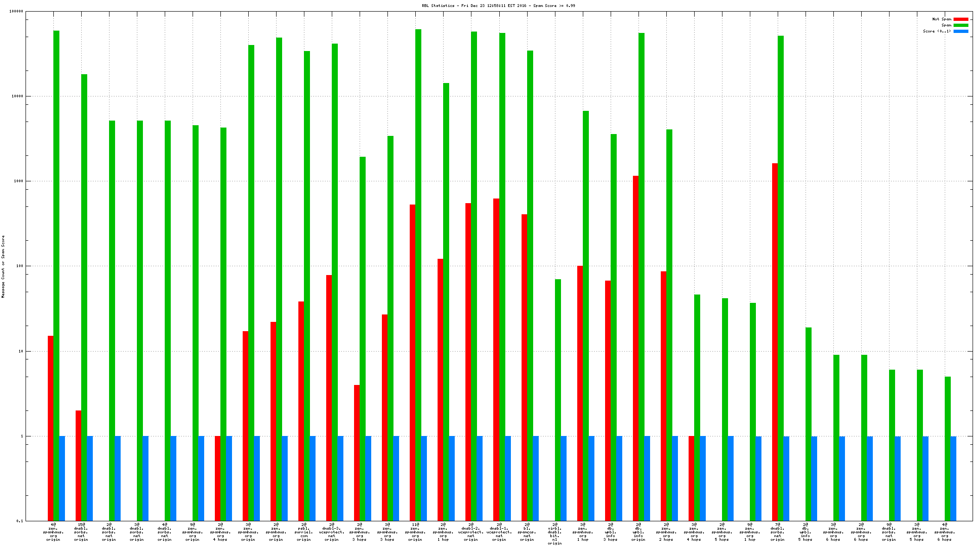This screenshot has height=551, width=980.
Task: Click the blue Score (0..1) legend swatch
Action: [961, 32]
